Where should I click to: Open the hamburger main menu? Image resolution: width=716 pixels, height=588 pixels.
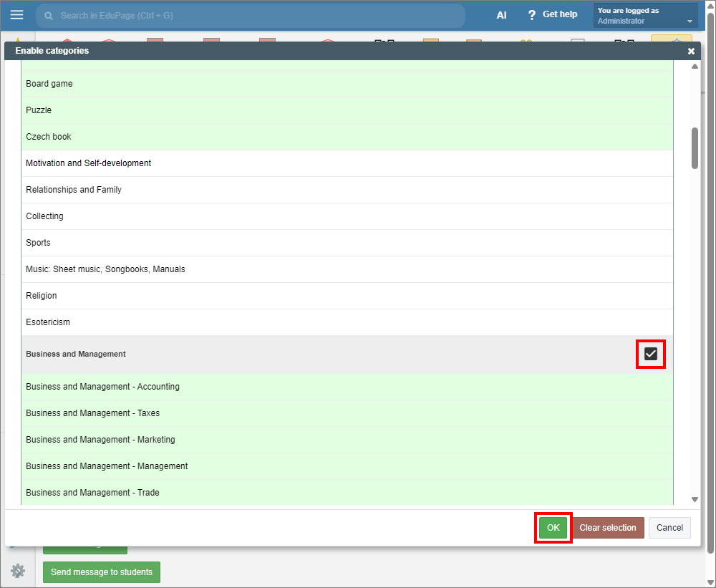pos(16,15)
